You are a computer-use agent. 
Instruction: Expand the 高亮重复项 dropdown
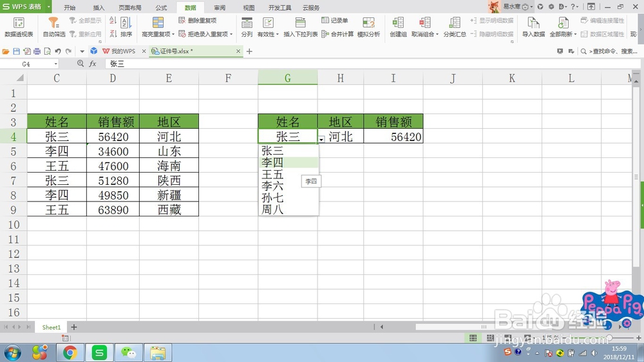173,35
